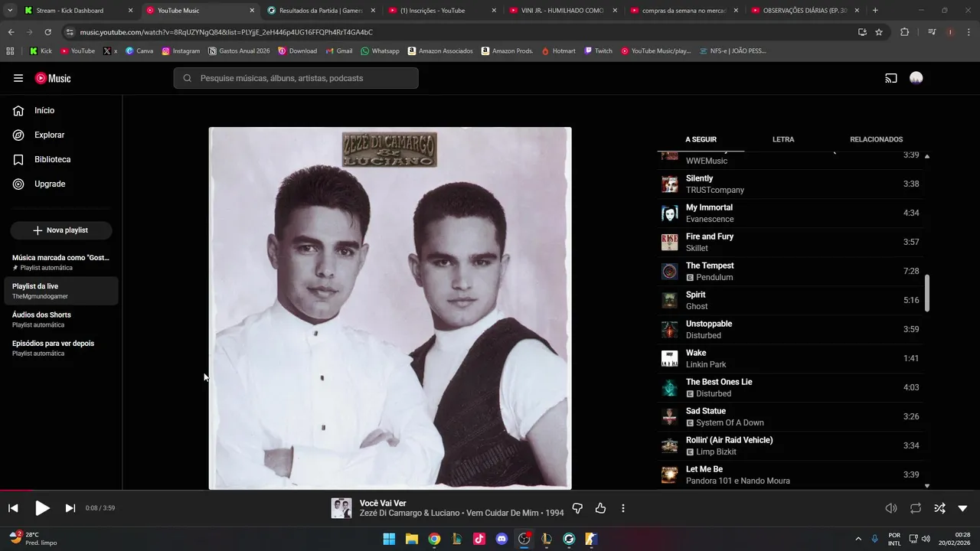Click the queue list scrollbar thumb
Screen dimensions: 980x551
pos(927,293)
